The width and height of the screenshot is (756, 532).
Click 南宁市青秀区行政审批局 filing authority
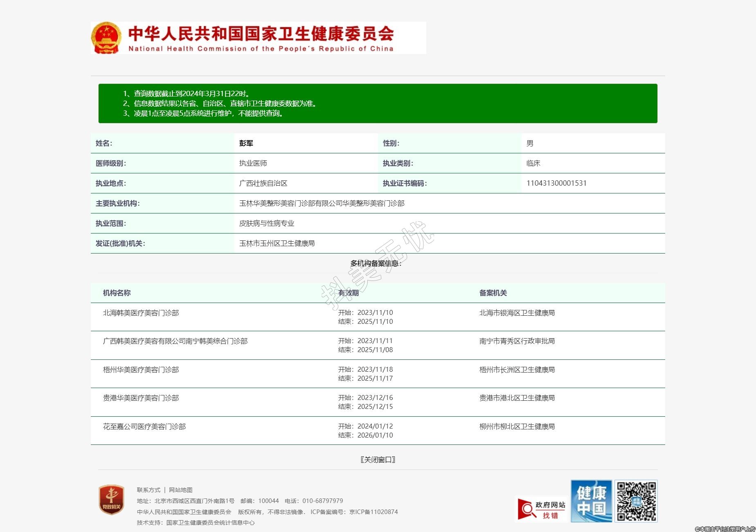[x=517, y=341]
